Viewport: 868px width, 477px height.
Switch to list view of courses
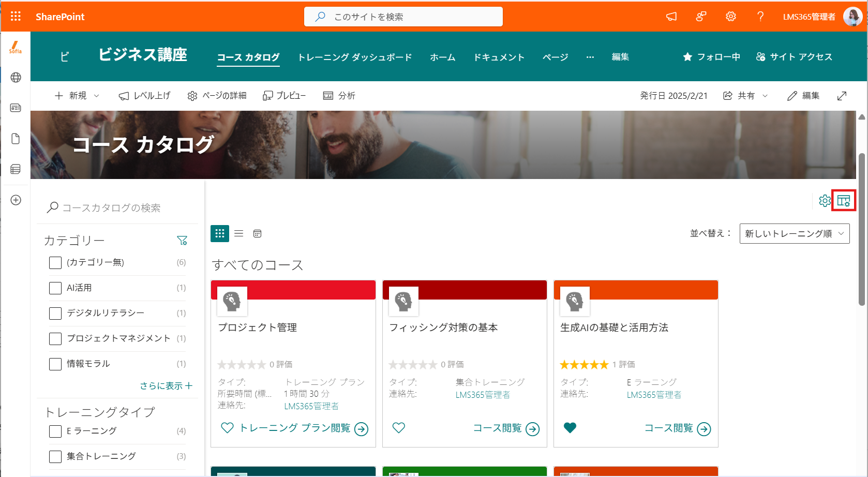(x=238, y=233)
